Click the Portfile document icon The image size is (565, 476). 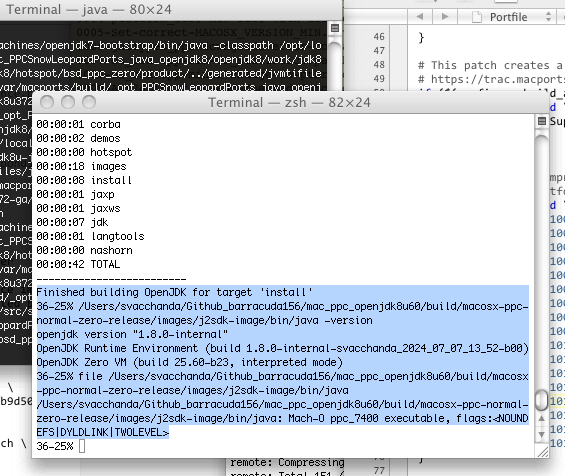click(477, 17)
